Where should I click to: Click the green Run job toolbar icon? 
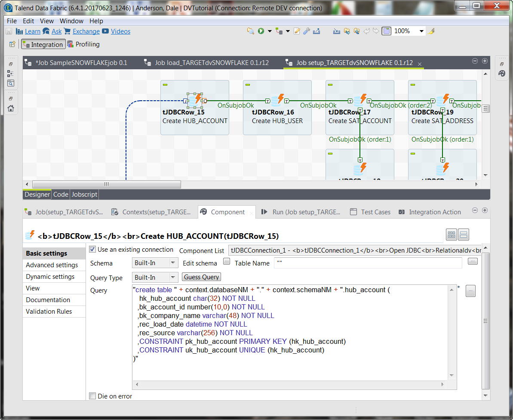coord(261,31)
